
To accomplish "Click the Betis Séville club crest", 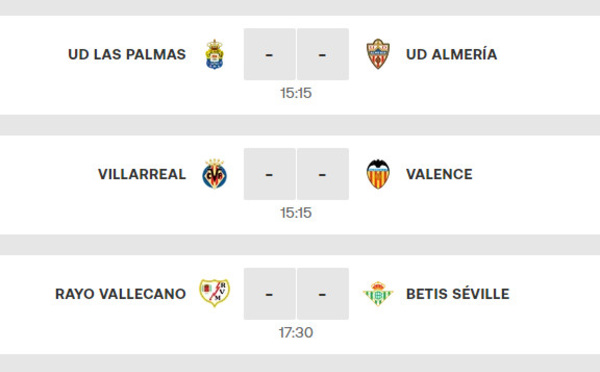I will 378,294.
